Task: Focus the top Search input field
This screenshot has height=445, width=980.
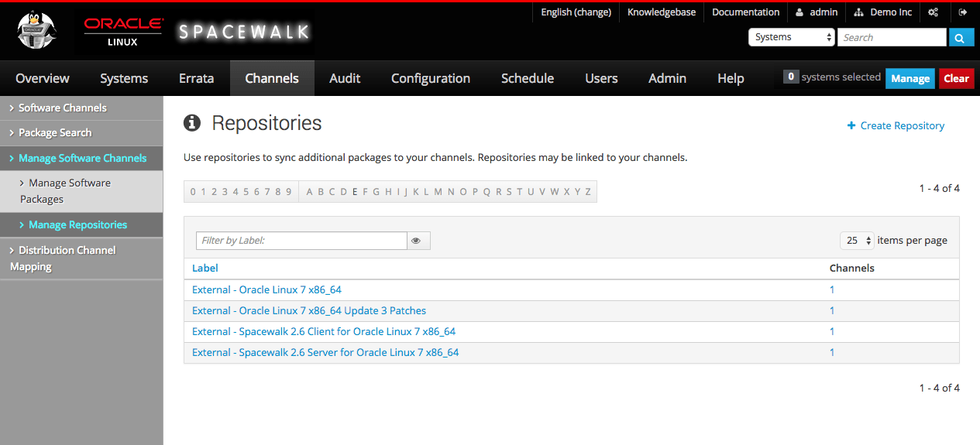Action: (x=892, y=37)
